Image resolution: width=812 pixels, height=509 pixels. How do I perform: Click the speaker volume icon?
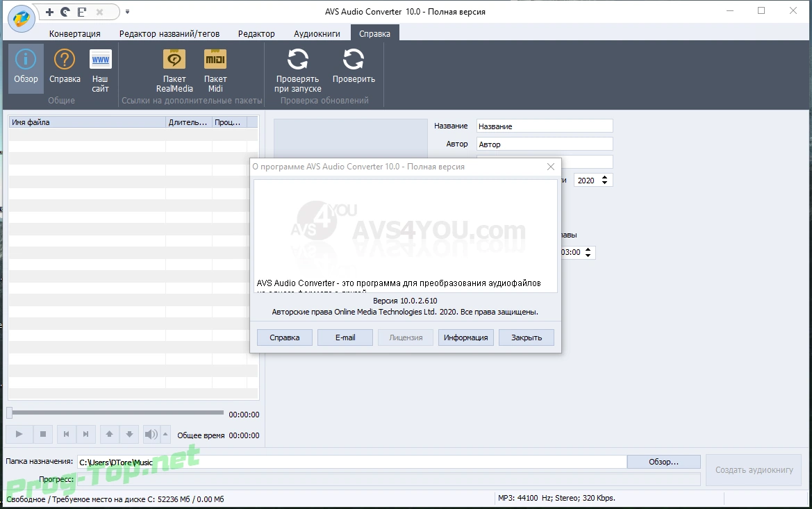coord(151,434)
